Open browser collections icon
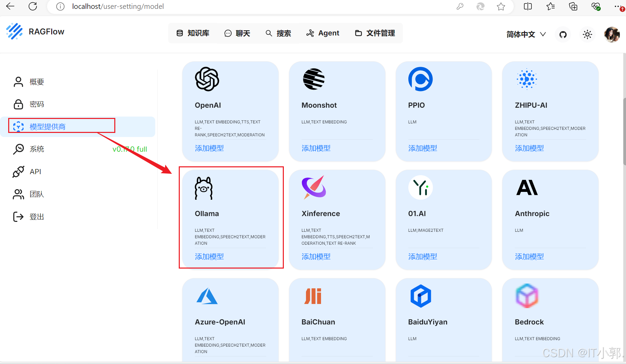Image resolution: width=626 pixels, height=364 pixels. [x=573, y=6]
